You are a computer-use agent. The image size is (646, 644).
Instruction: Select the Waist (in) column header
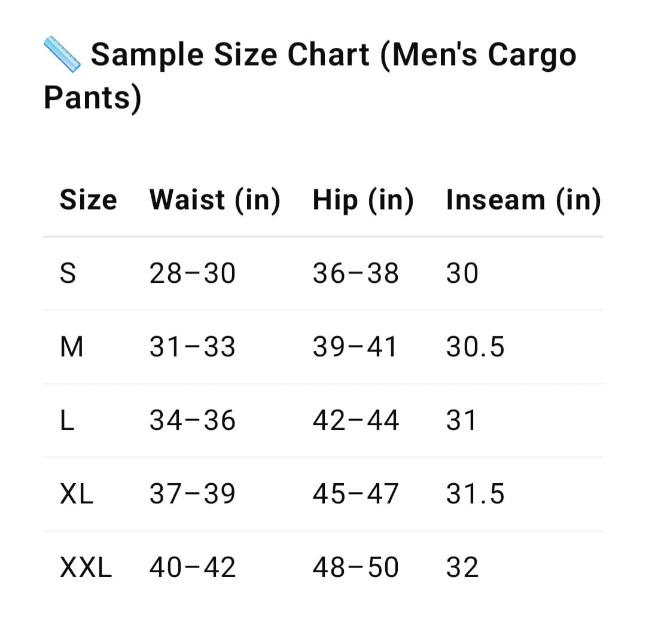[x=215, y=200]
